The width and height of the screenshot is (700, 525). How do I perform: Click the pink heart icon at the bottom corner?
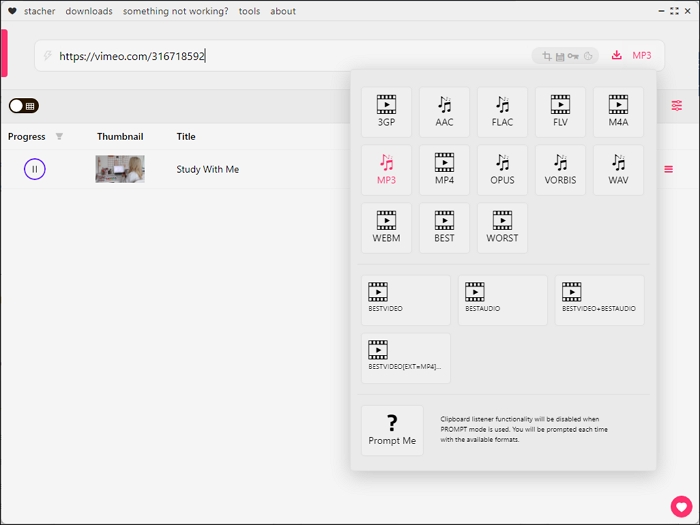point(681,506)
